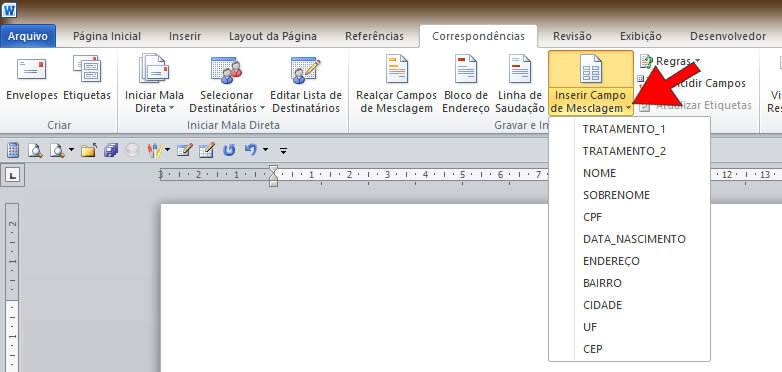Choose SOBRENOME from the field list
782x372 pixels.
(x=629, y=195)
